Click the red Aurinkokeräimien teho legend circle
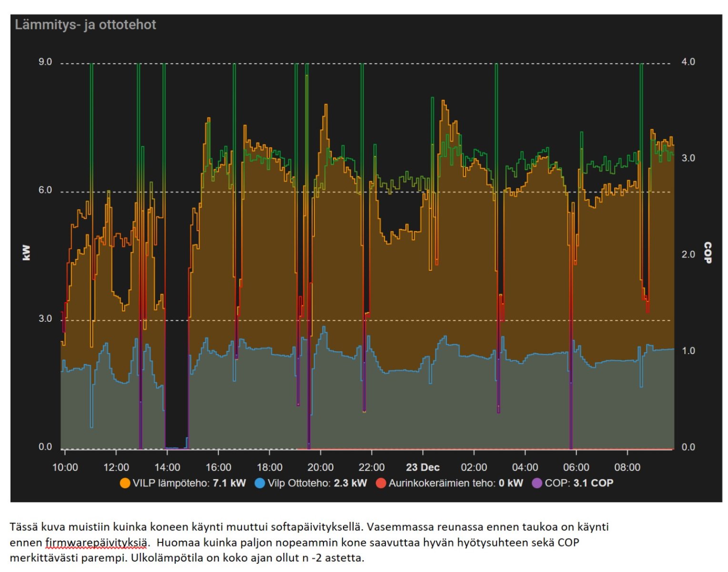 coord(381,483)
